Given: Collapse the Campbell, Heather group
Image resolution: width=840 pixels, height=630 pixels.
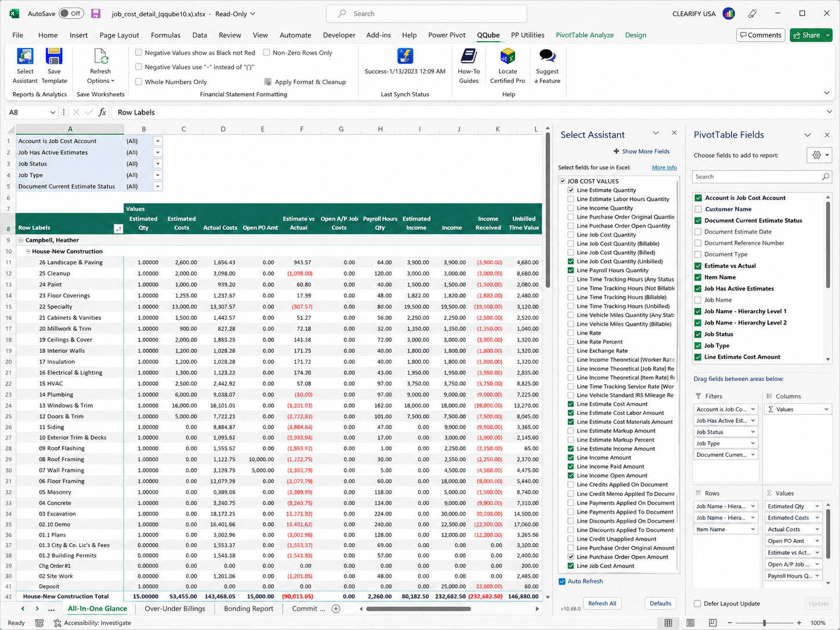Looking at the screenshot, I should click(21, 240).
